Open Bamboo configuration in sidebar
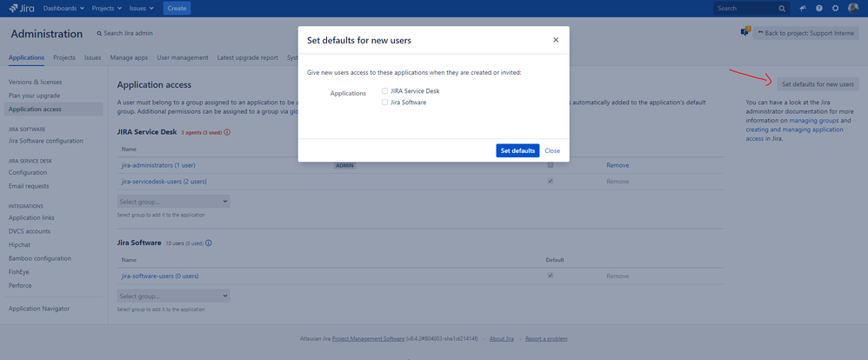The height and width of the screenshot is (360, 868). 40,258
